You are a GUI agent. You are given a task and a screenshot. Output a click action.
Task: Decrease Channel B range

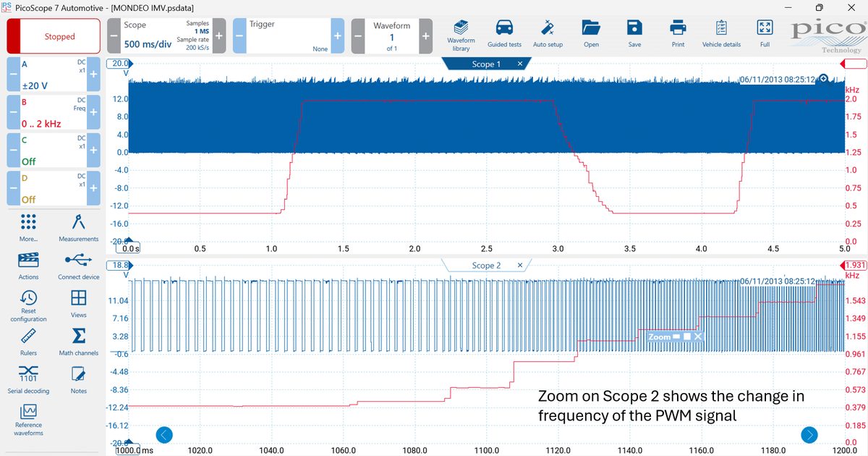[14, 112]
